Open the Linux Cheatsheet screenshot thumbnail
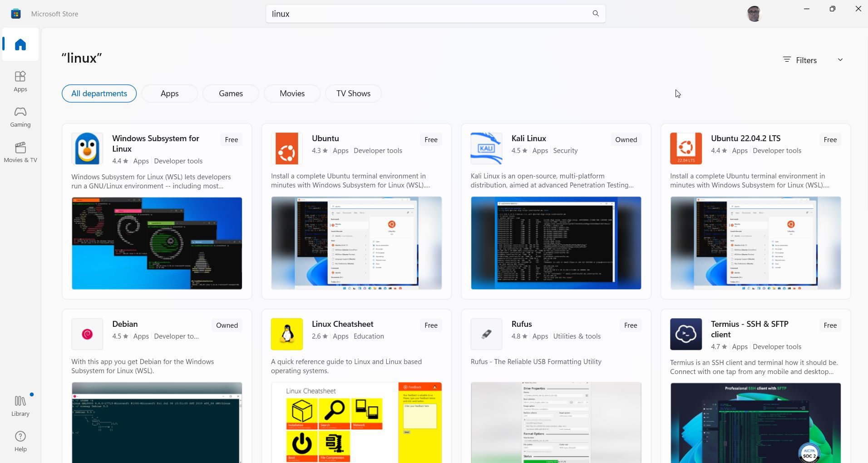Viewport: 868px width, 463px height. (356, 423)
